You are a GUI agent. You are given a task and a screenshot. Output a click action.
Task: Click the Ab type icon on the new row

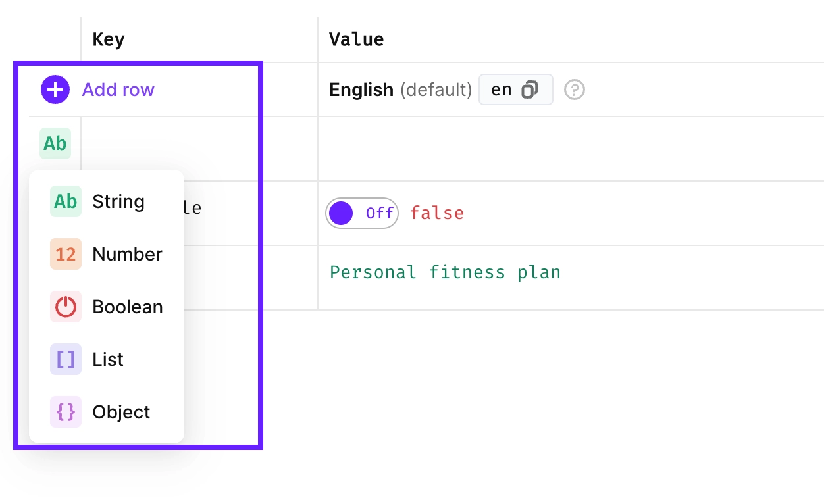55,143
